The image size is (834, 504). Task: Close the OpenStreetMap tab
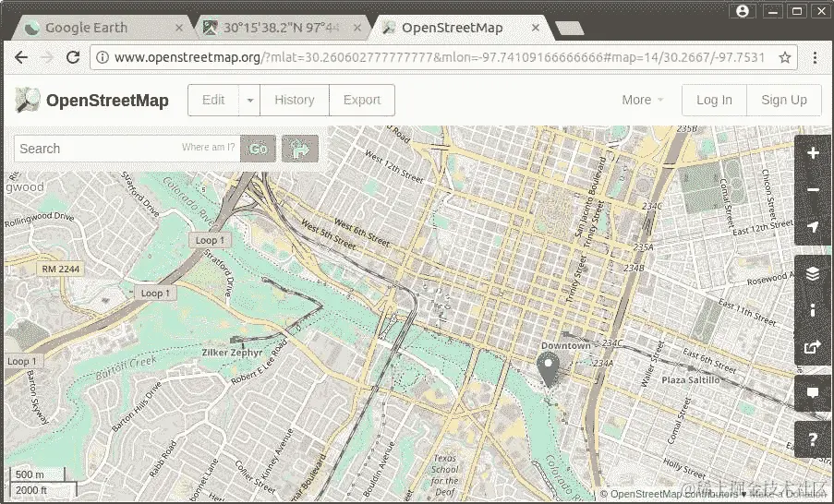(536, 29)
